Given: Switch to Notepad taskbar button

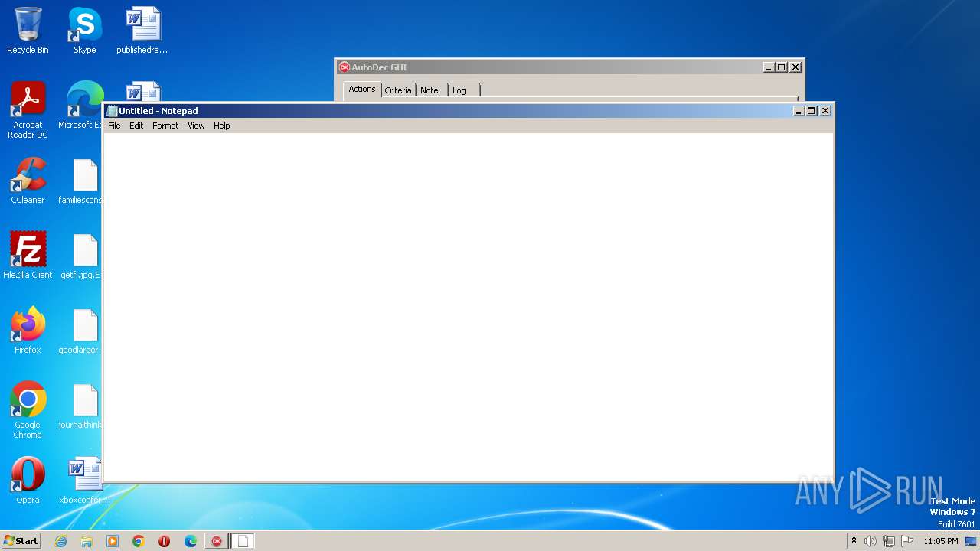Looking at the screenshot, I should [x=243, y=541].
